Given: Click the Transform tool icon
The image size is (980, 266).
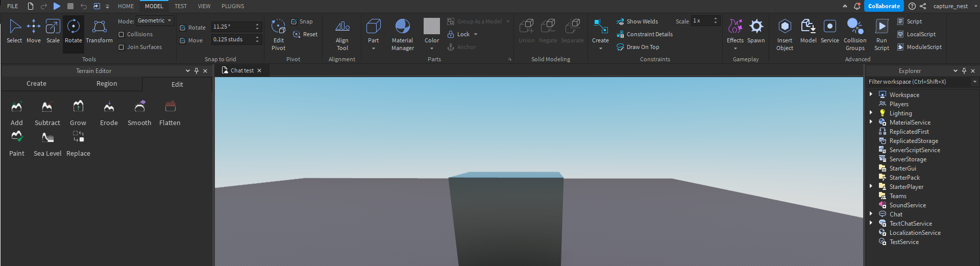Looking at the screenshot, I should (99, 31).
